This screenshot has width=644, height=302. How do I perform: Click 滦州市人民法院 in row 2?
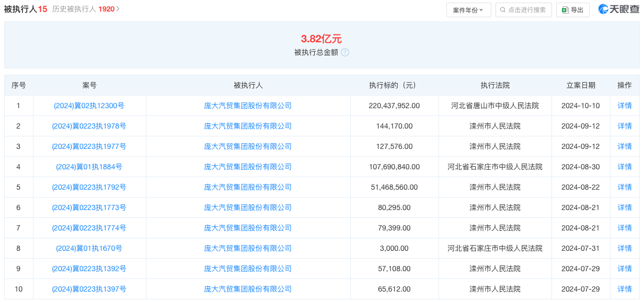coord(495,126)
